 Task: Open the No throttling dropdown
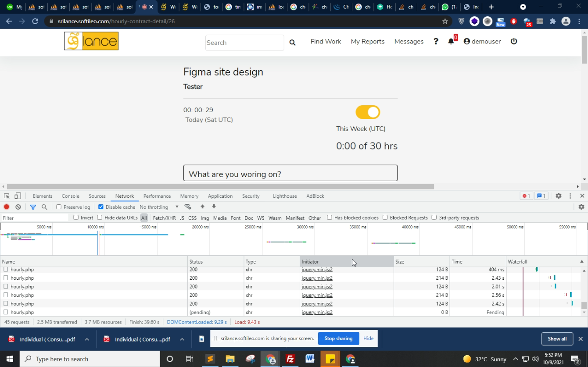tap(159, 207)
